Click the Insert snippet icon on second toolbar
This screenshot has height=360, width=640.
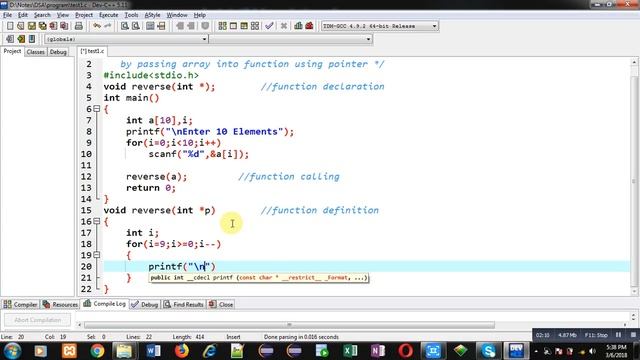click(x=10, y=39)
